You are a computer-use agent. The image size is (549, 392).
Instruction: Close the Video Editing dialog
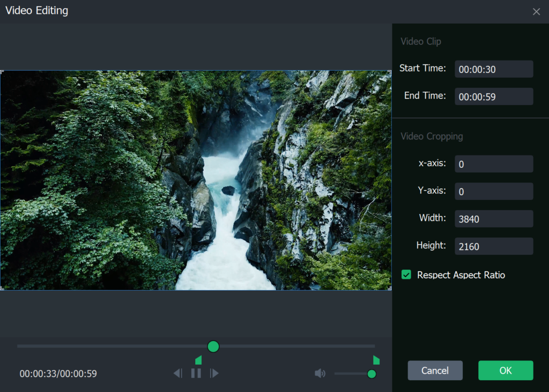(536, 12)
